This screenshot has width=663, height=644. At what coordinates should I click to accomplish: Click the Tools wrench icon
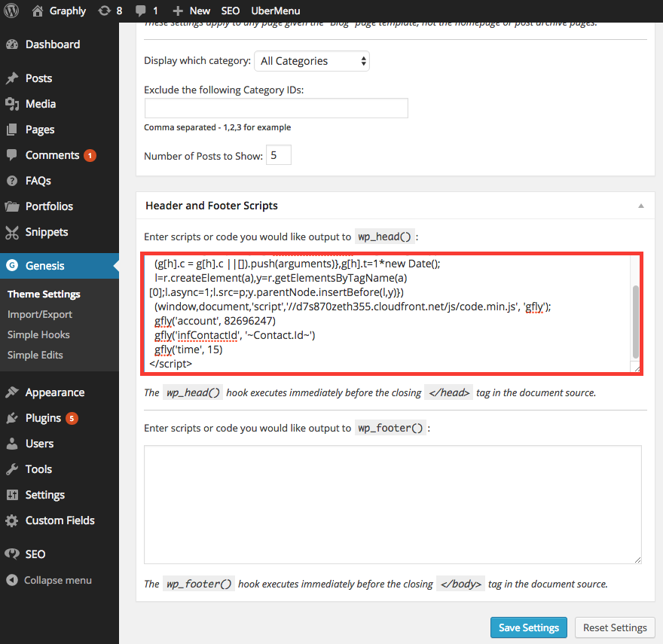[x=12, y=469]
